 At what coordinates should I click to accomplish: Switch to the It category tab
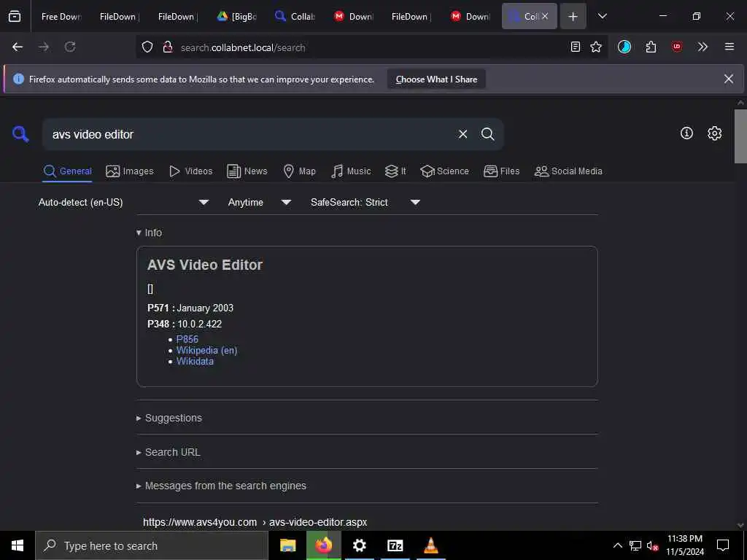point(395,171)
